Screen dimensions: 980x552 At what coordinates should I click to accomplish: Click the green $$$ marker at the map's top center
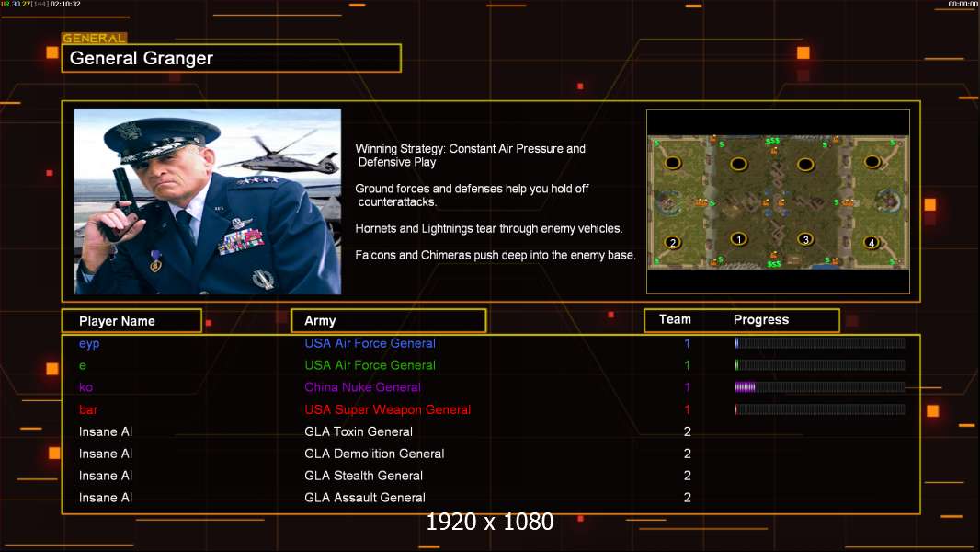tap(773, 142)
